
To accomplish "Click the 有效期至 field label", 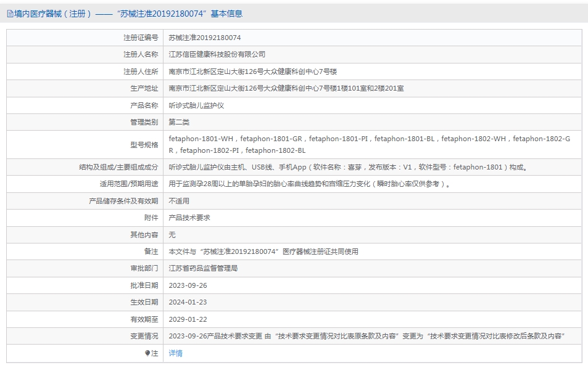I will pos(144,319).
